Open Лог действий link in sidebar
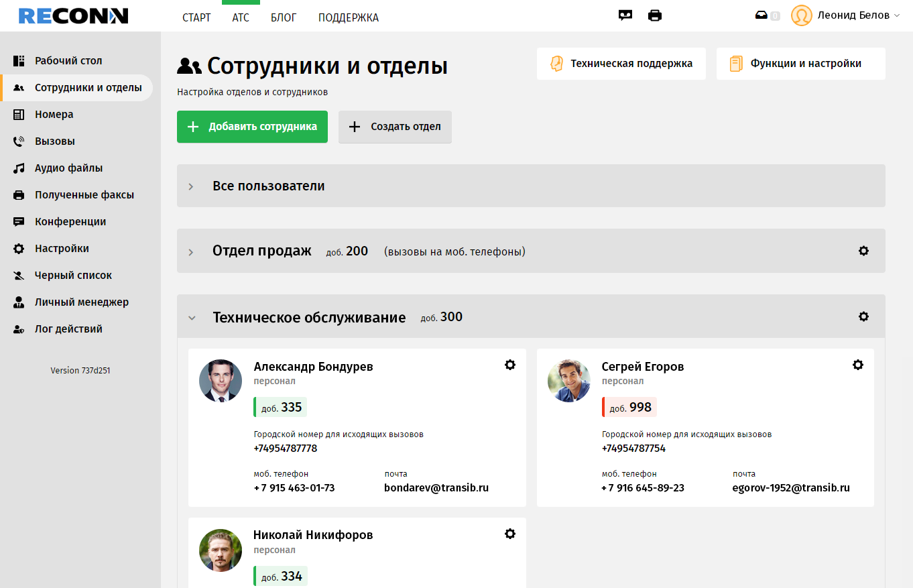 pos(68,329)
